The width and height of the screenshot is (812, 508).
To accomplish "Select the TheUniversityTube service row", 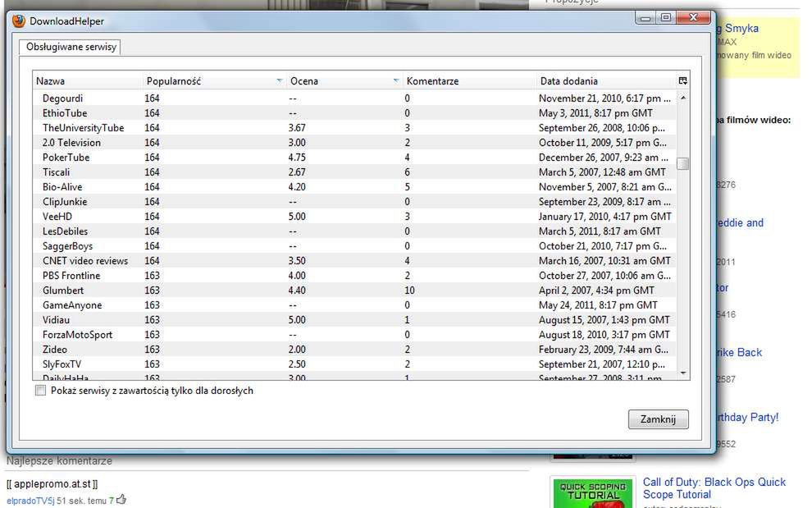I will point(354,127).
